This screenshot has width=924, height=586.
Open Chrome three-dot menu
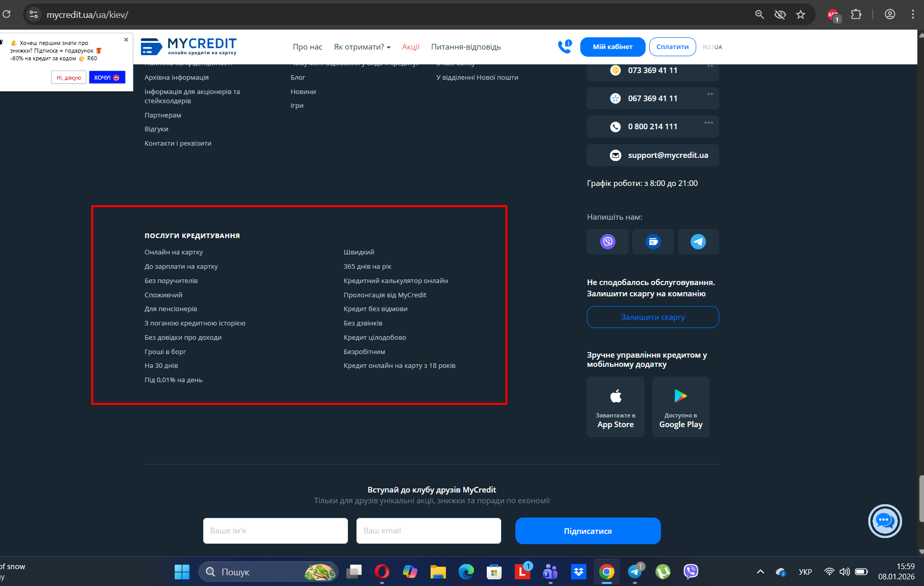click(913, 14)
